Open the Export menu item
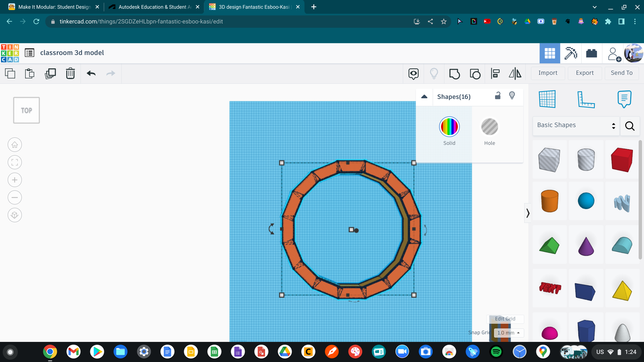This screenshot has width=644, height=362. click(584, 73)
